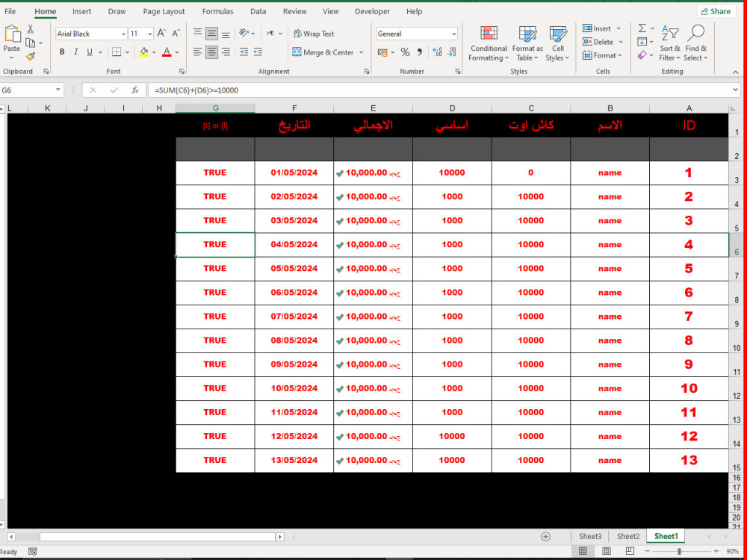The width and height of the screenshot is (747, 560).
Task: Decrease font size with the smaller A icon
Action: (176, 34)
